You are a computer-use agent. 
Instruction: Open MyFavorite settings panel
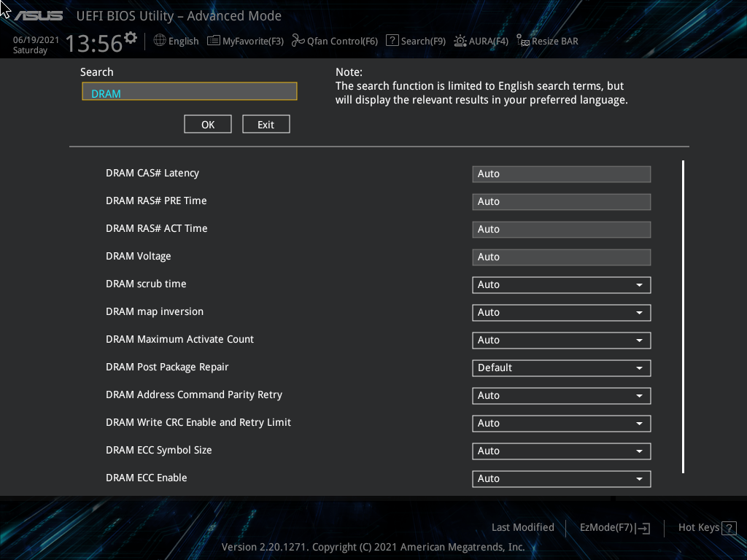[x=245, y=41]
